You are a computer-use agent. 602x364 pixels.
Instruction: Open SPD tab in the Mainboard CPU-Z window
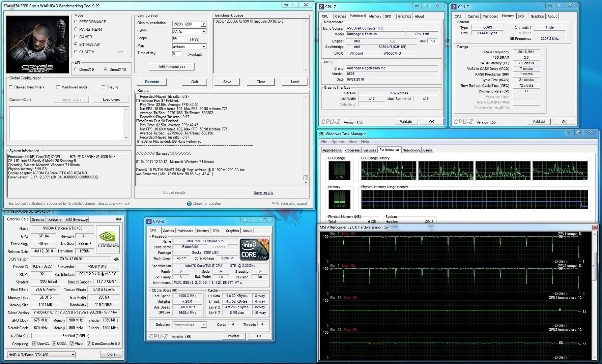click(x=388, y=16)
